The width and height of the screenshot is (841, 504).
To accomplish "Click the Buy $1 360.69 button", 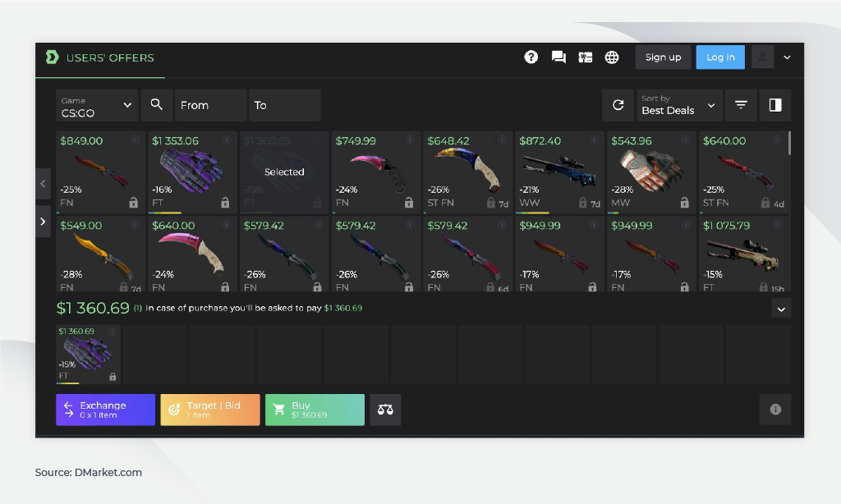I will pos(315,410).
